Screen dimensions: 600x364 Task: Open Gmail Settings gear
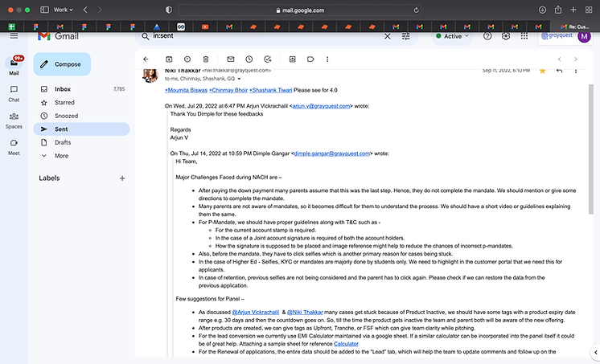point(506,36)
